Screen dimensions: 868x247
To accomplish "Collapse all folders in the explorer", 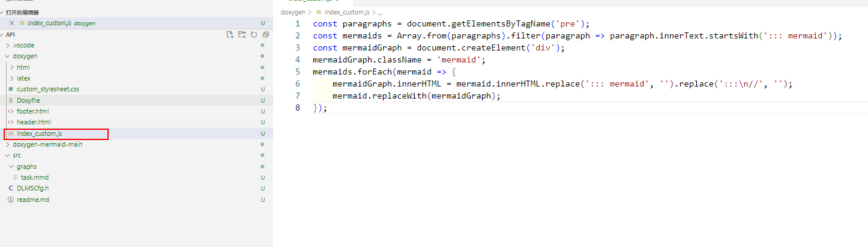I will 265,35.
